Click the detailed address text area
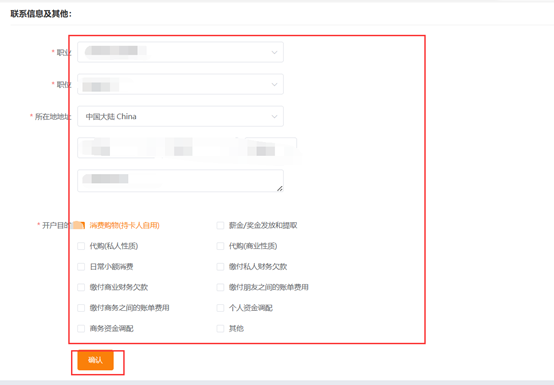 180,181
